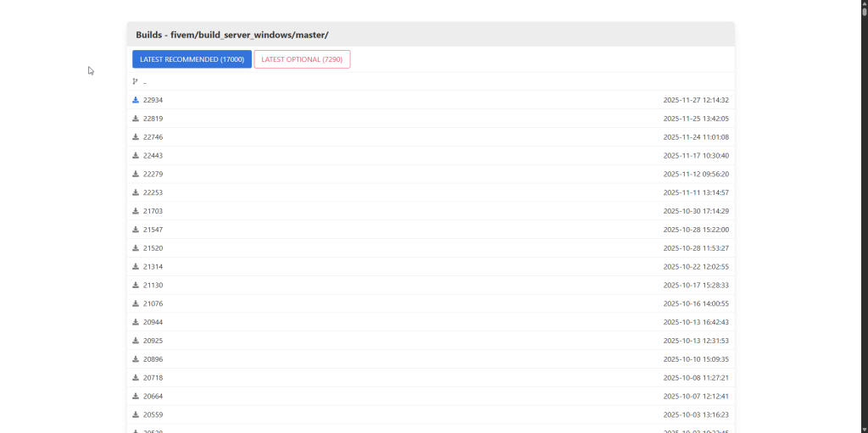Click the download icon for build 21314

136,267
